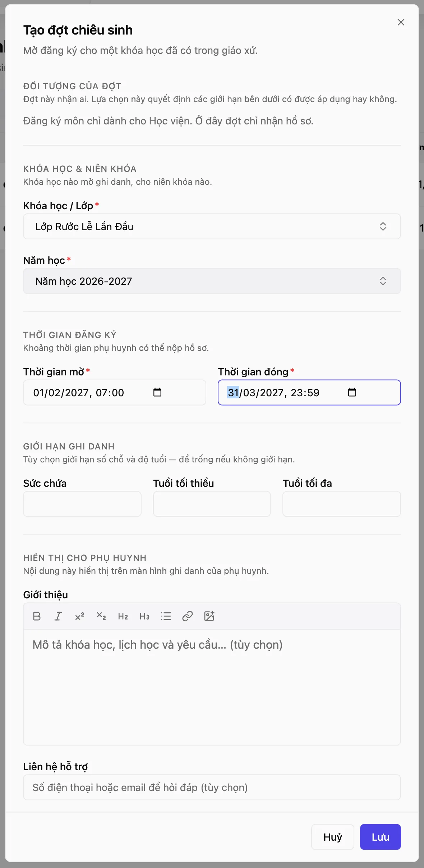Click the text "Đăng ký môn chỉ dành cho Học viện"
This screenshot has width=424, height=868.
pyautogui.click(x=107, y=121)
